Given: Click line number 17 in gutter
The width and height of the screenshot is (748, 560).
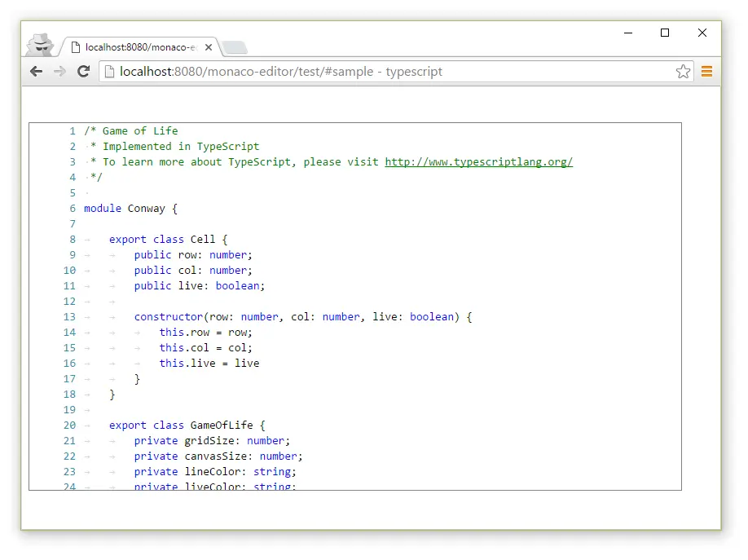Looking at the screenshot, I should (69, 378).
